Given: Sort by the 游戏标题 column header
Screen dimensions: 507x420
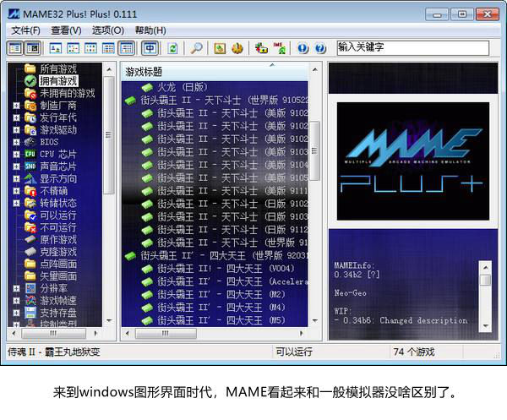Looking at the screenshot, I should 215,72.
